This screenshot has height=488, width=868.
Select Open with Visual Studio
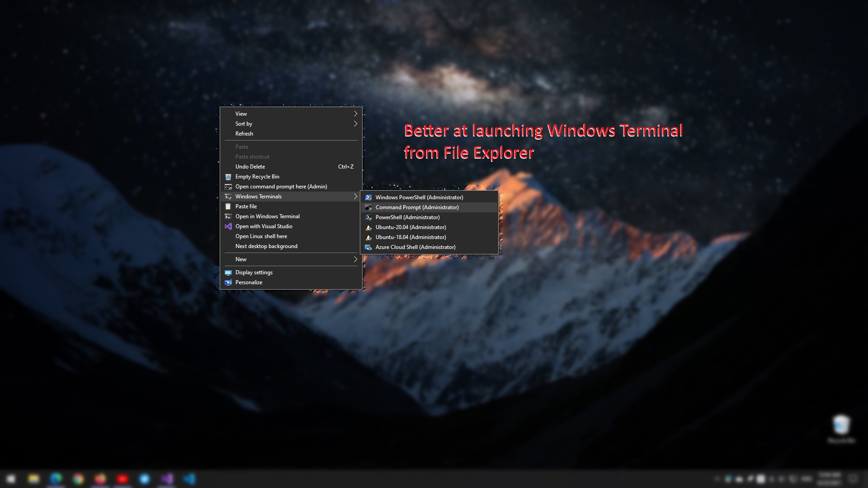pos(264,226)
